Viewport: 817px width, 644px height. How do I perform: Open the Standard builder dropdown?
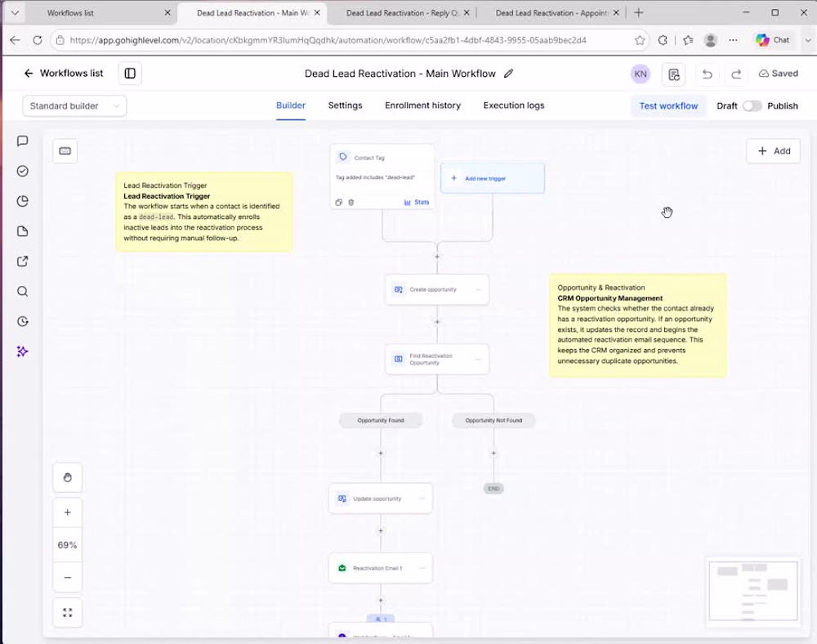pos(74,105)
